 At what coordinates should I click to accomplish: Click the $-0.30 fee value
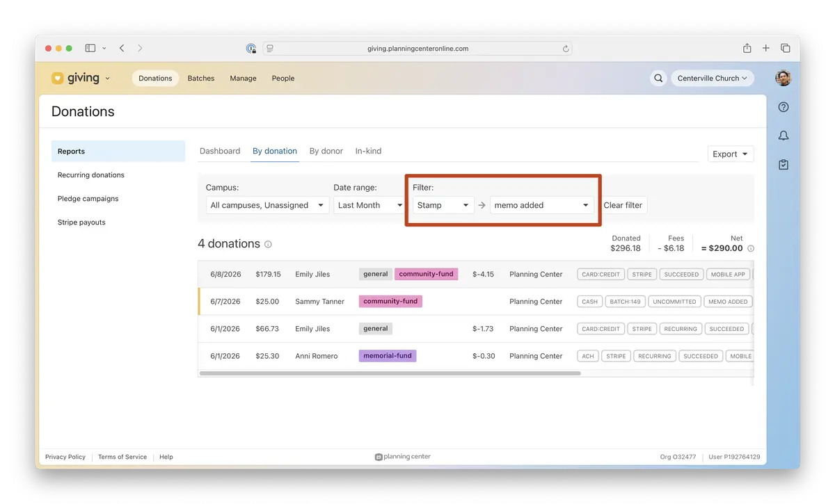(484, 356)
